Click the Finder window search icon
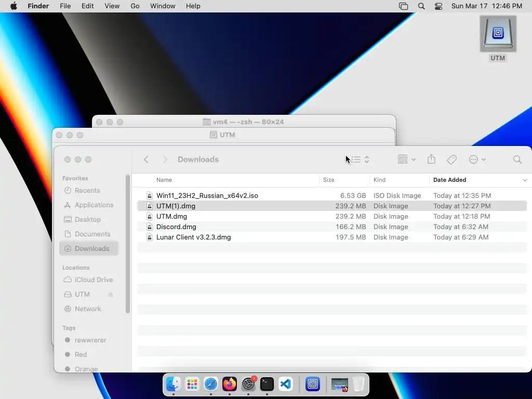 click(517, 159)
